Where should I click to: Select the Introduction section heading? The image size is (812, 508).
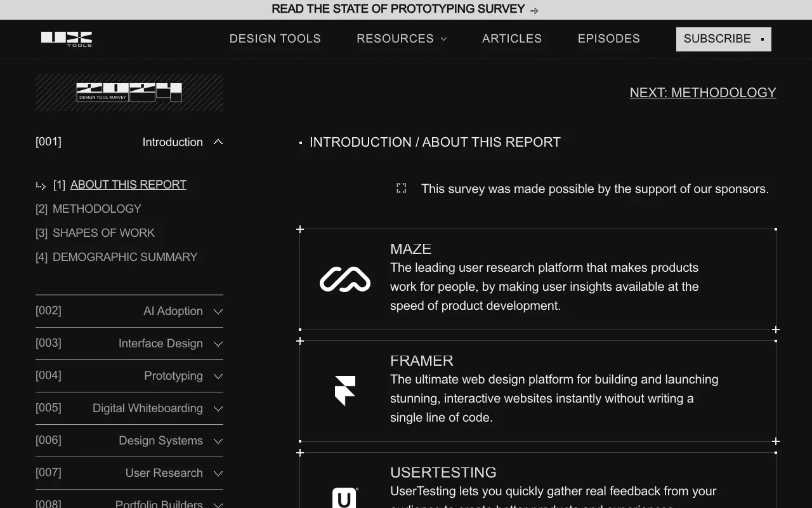[173, 142]
